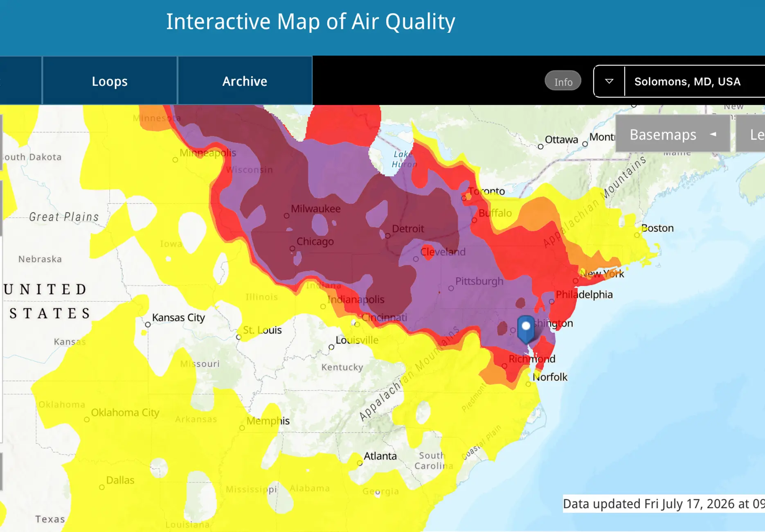This screenshot has width=765, height=532.
Task: Click the blue location pin marker
Action: tap(526, 329)
